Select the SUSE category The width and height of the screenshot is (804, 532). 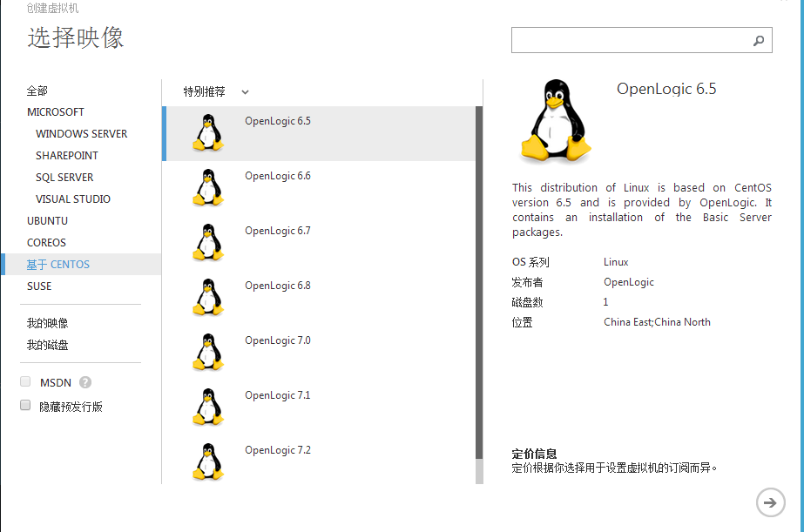point(39,286)
